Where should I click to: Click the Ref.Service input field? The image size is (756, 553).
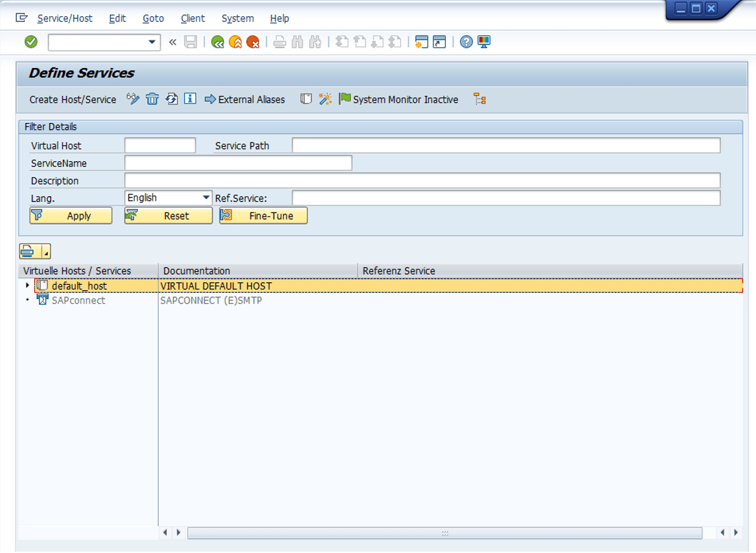[x=506, y=198]
